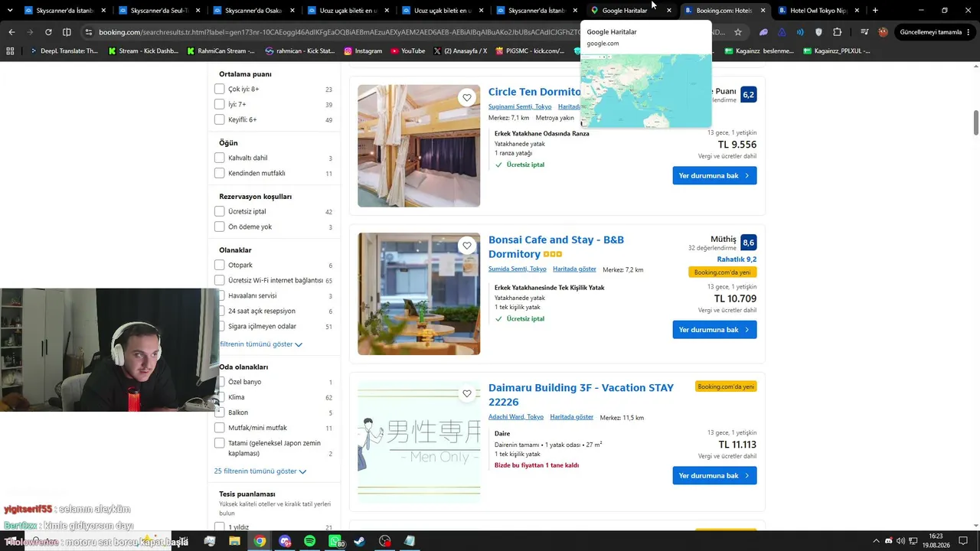980x551 pixels.
Task: Open the Daimaru 'Men Only' listing image
Action: (x=419, y=442)
